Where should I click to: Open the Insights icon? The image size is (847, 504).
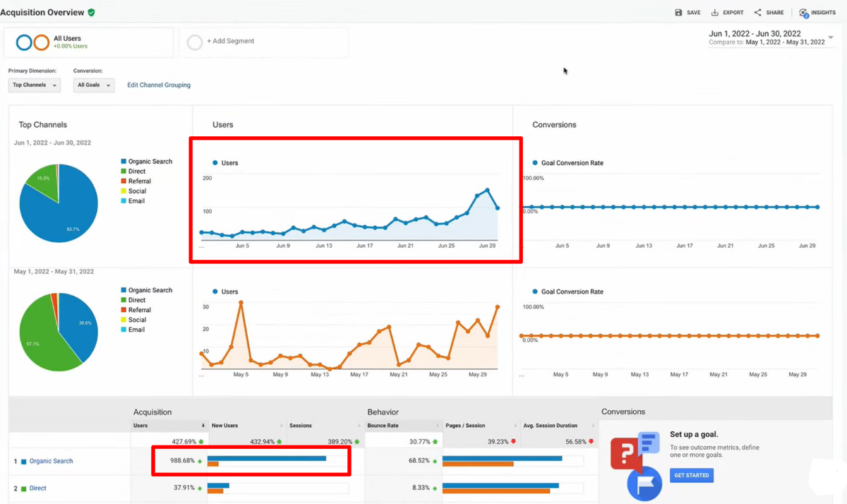coord(803,13)
